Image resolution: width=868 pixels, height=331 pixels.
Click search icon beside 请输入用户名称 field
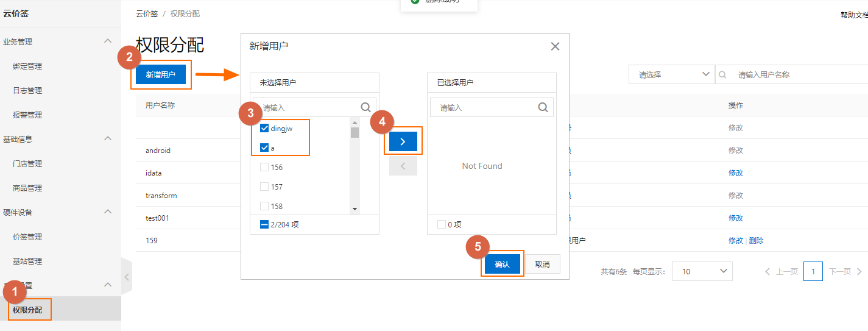pyautogui.click(x=723, y=74)
